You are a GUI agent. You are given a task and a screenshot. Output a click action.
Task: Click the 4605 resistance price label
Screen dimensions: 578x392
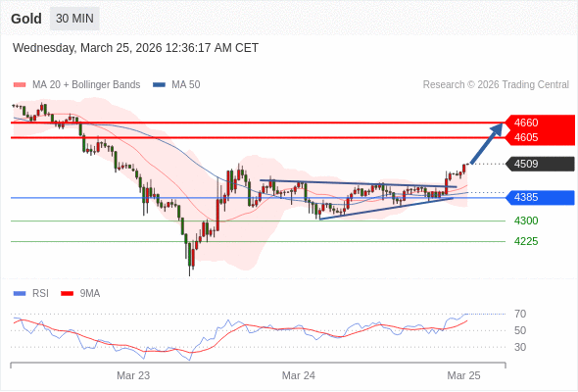tap(540, 137)
